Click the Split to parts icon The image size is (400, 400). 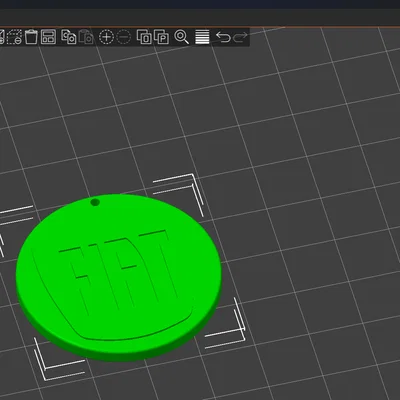pos(162,37)
